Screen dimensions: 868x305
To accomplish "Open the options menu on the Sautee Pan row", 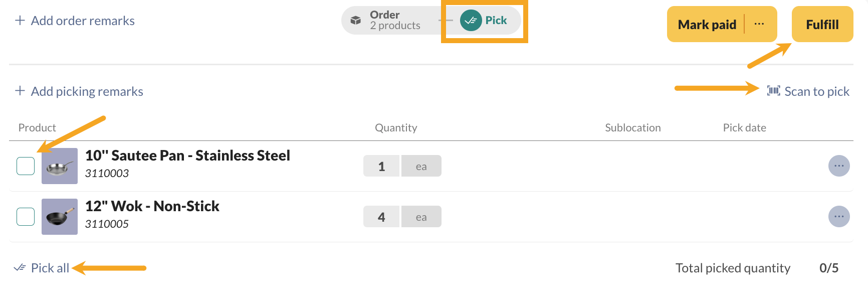I will pyautogui.click(x=839, y=166).
